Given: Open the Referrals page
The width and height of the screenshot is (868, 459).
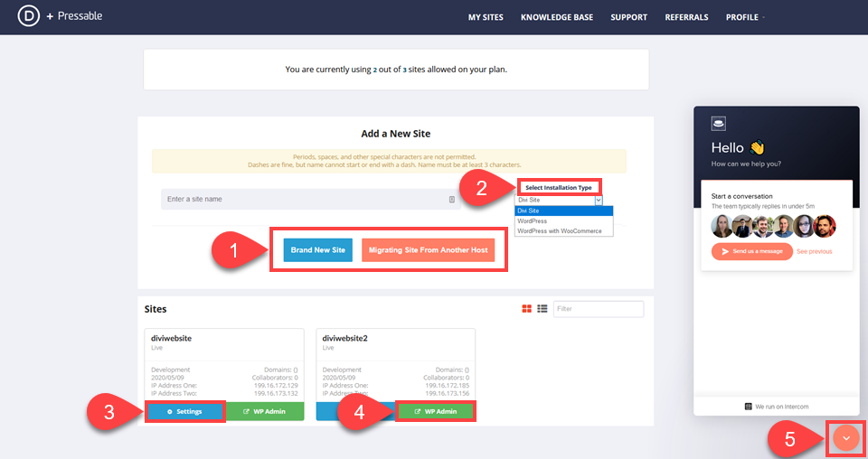Looking at the screenshot, I should coord(686,17).
